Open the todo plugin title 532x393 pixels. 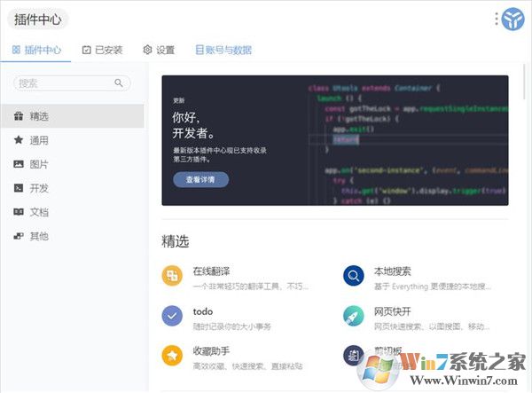(x=203, y=311)
